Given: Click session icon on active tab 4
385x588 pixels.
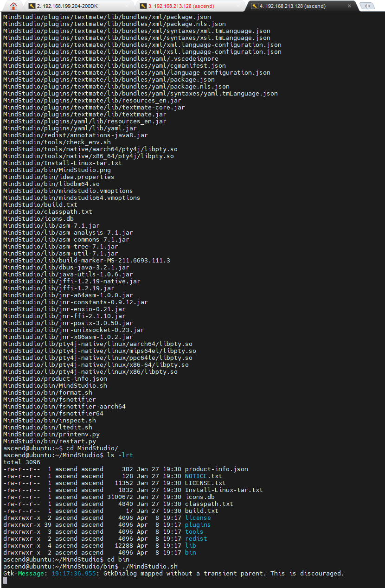Looking at the screenshot, I should 255,6.
